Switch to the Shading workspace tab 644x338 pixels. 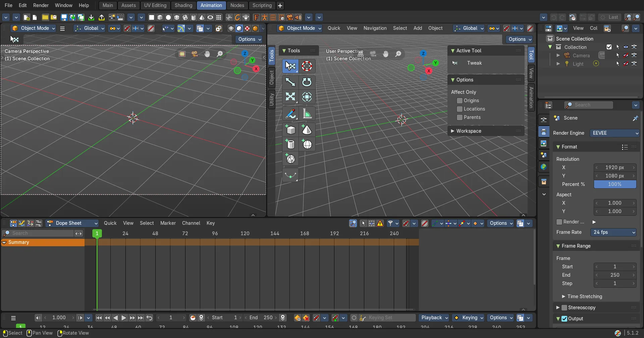click(183, 5)
